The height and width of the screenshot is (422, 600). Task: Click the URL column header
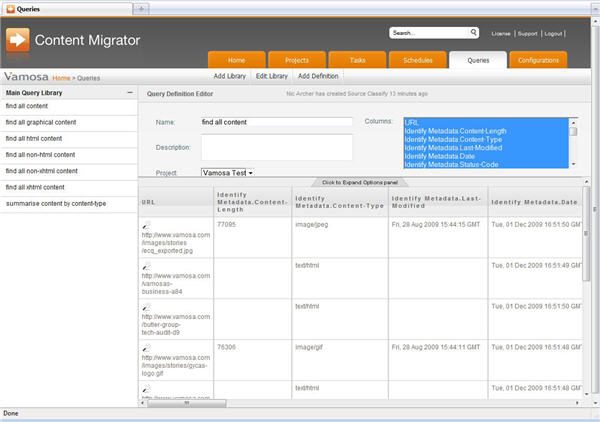pyautogui.click(x=176, y=202)
